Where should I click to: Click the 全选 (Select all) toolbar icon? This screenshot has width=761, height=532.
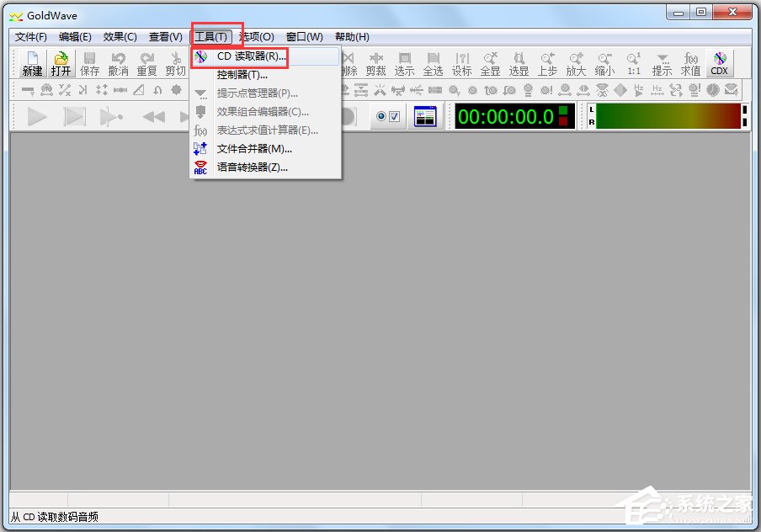(x=434, y=64)
